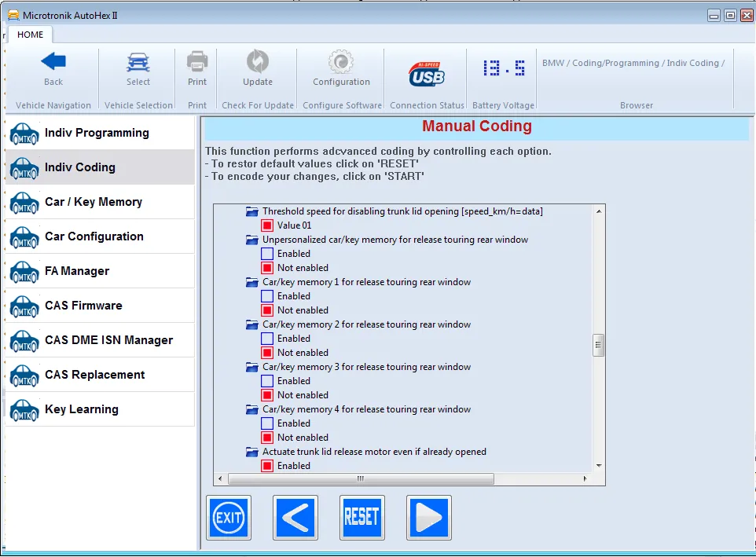Click the vertical scrollbar thumb in coding list
Screen dimensions: 756x557
(x=598, y=345)
